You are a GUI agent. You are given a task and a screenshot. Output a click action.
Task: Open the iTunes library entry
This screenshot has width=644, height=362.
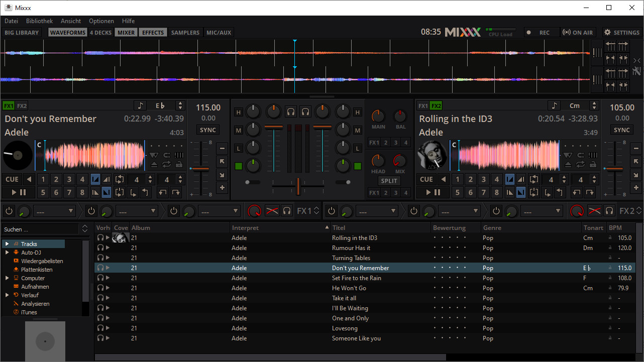click(29, 312)
